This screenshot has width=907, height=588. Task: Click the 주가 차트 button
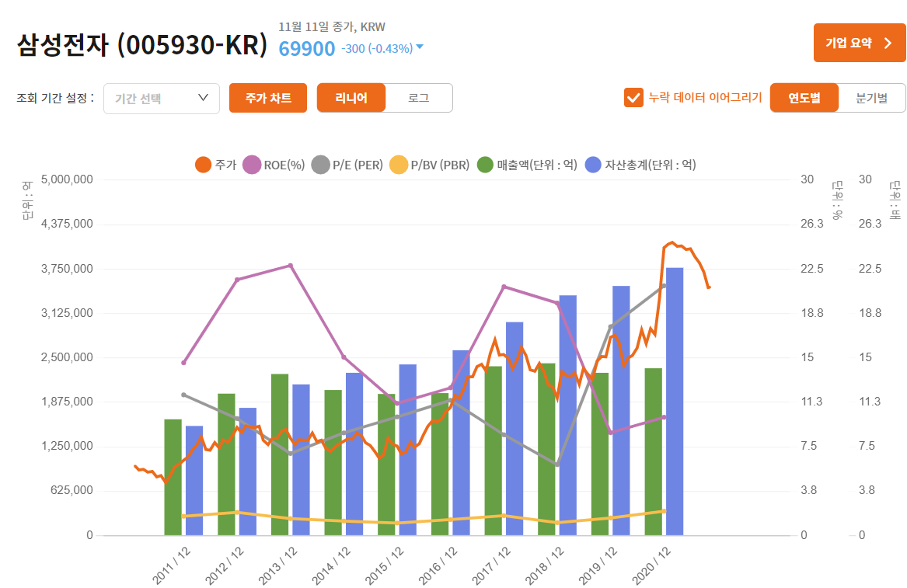click(268, 98)
